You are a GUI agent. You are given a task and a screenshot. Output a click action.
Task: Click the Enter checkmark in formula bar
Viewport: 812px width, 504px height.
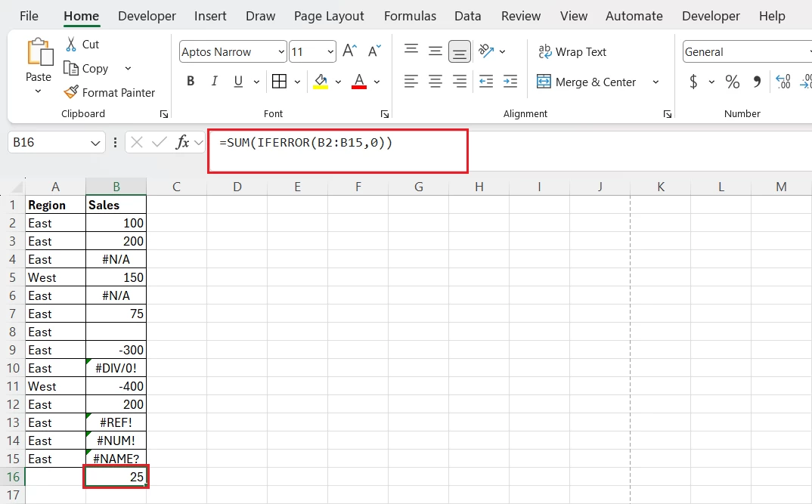[159, 142]
